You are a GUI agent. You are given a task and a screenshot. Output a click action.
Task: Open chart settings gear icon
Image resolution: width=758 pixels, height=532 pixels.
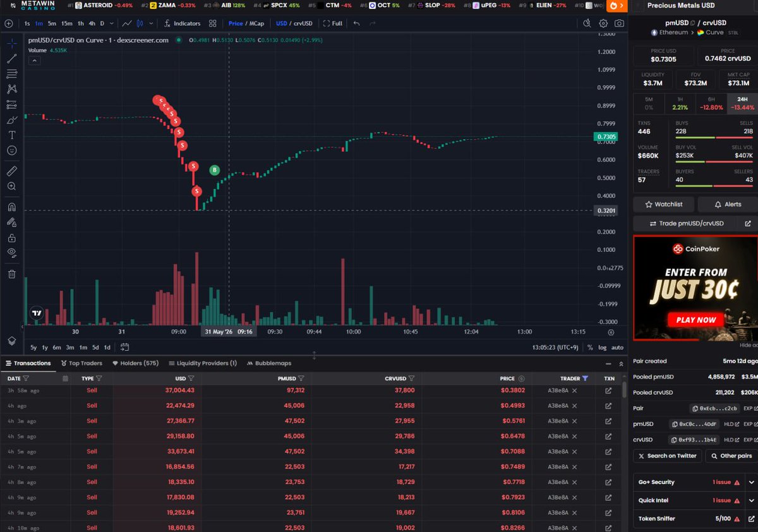[x=603, y=23]
